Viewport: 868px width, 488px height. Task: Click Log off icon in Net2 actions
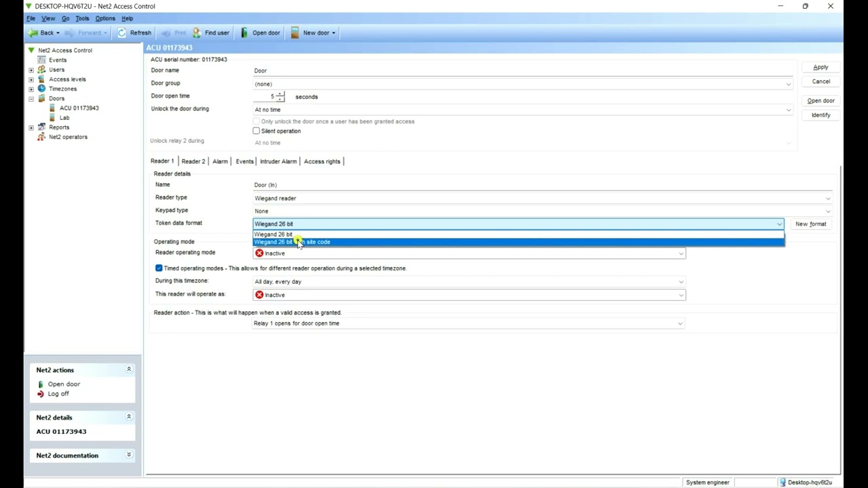click(41, 394)
